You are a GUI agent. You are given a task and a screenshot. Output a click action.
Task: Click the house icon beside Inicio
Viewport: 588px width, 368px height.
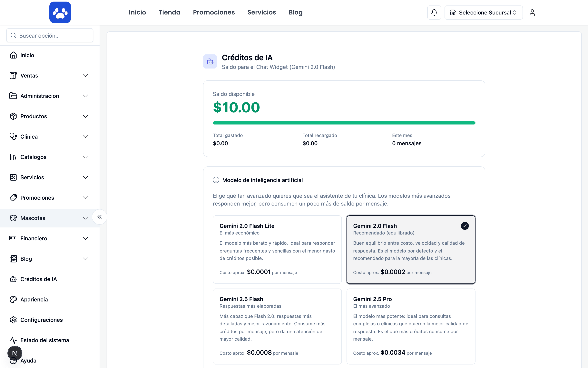click(x=13, y=55)
